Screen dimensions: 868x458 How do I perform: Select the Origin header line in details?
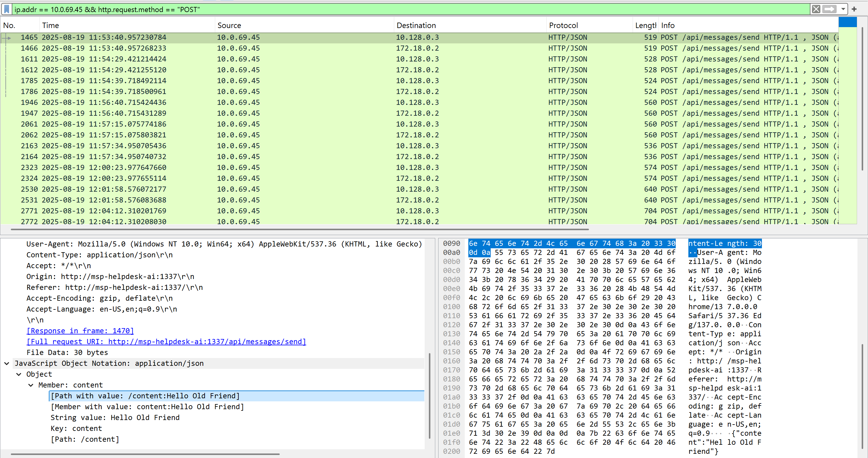coord(110,277)
